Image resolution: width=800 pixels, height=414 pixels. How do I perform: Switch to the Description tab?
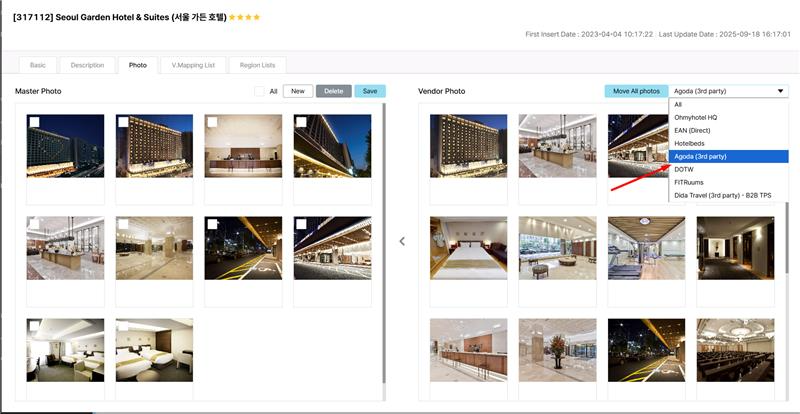(x=87, y=65)
